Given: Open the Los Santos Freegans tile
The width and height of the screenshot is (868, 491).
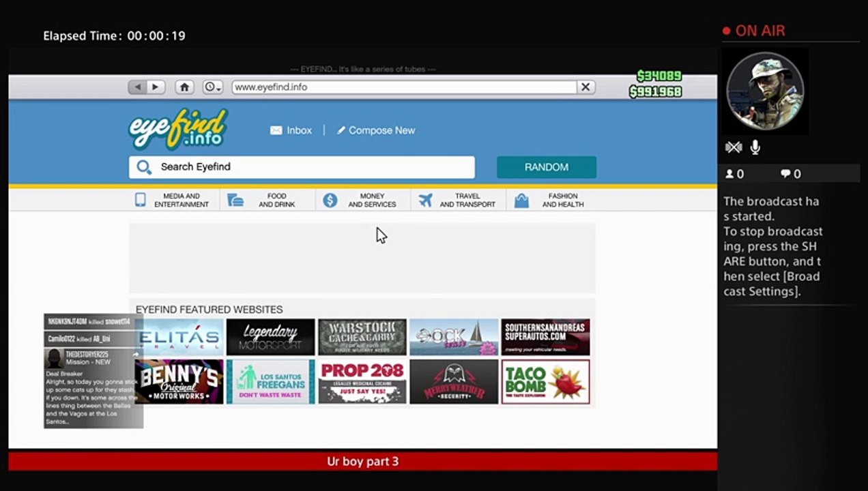Looking at the screenshot, I should [271, 382].
